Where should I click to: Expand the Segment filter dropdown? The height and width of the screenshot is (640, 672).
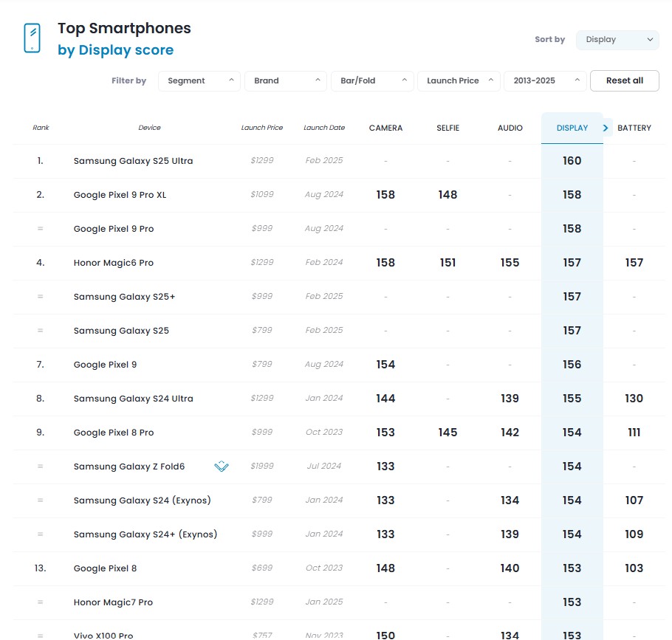tap(199, 80)
